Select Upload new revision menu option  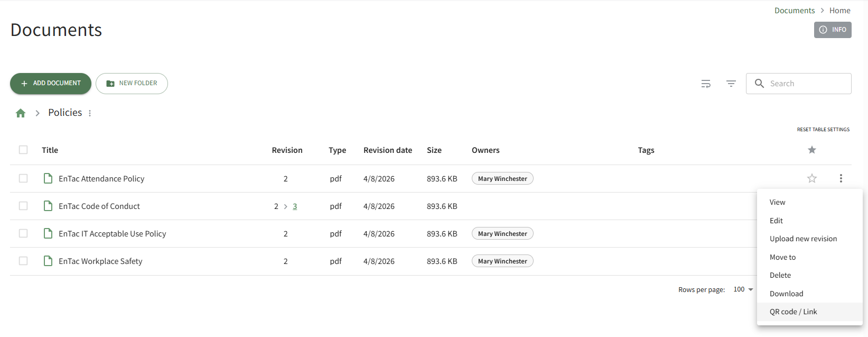click(803, 239)
